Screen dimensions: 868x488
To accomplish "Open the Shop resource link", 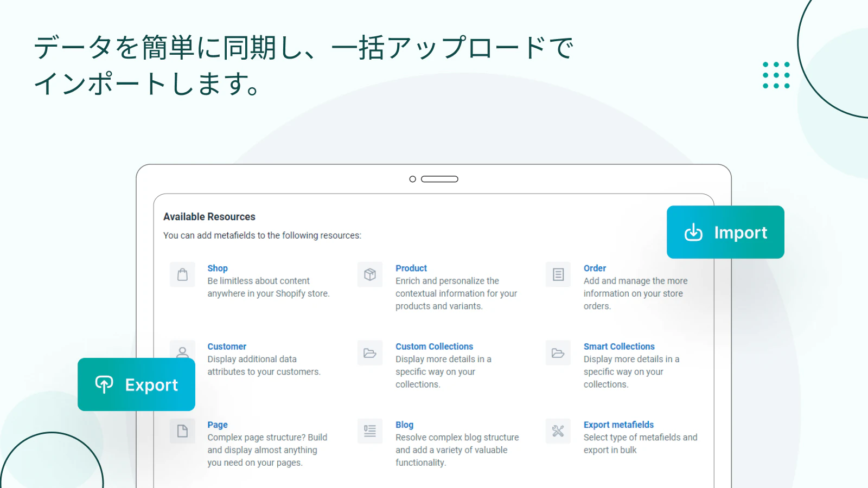I will (218, 268).
